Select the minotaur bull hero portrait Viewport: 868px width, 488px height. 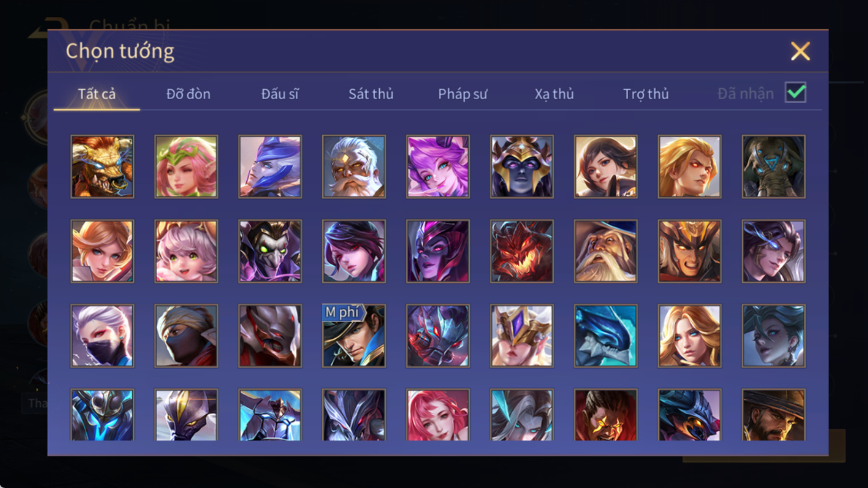(102, 167)
